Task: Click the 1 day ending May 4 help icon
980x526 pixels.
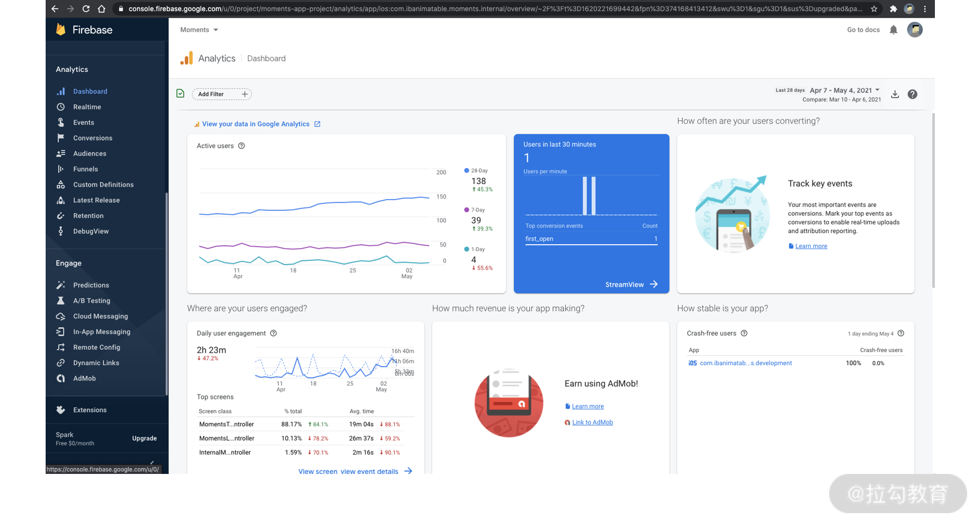Action: [901, 333]
